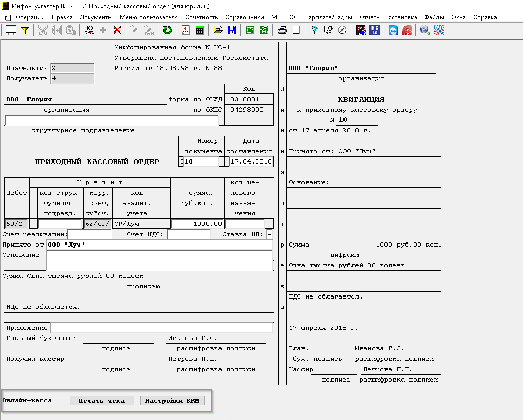Click the crossed-out 180 correction icon

(89, 31)
